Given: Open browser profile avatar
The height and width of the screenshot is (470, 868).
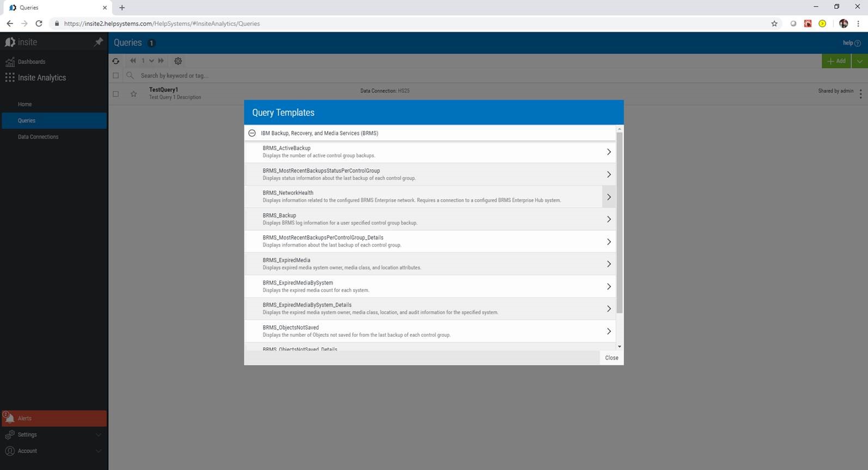Looking at the screenshot, I should tap(843, 23).
